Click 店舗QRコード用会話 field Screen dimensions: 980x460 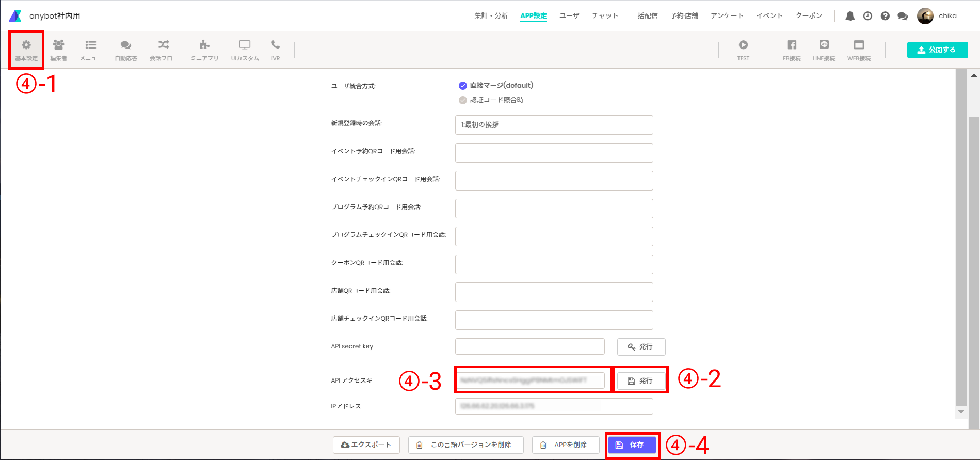click(554, 292)
